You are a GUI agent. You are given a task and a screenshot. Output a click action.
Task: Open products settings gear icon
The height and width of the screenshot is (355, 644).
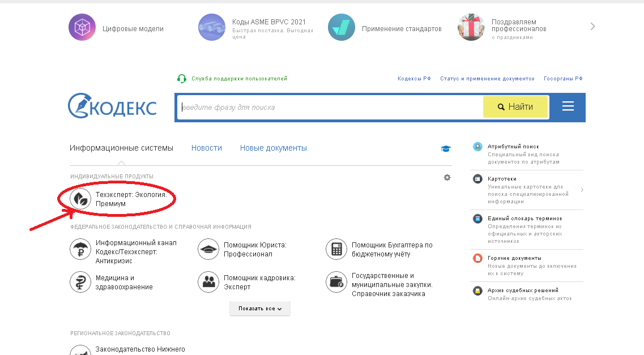click(447, 178)
